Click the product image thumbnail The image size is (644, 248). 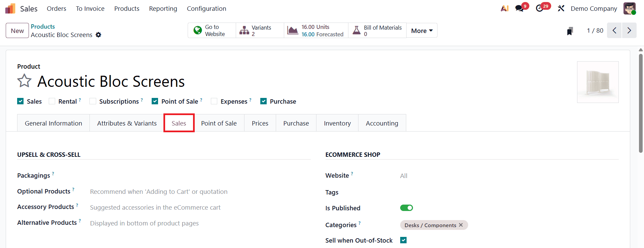click(598, 82)
